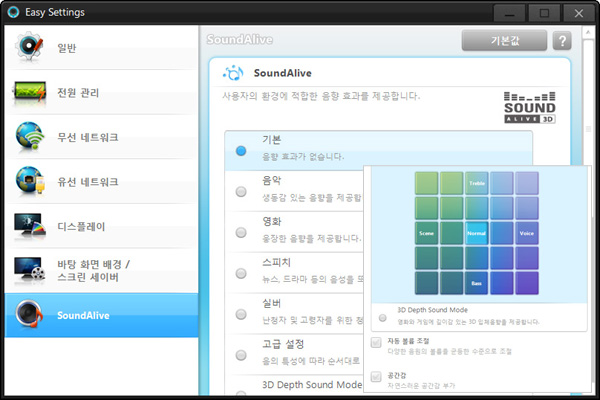Select the 유선 네트워크 wired globe icon
Screen dimensions: 600x400
pyautogui.click(x=30, y=181)
